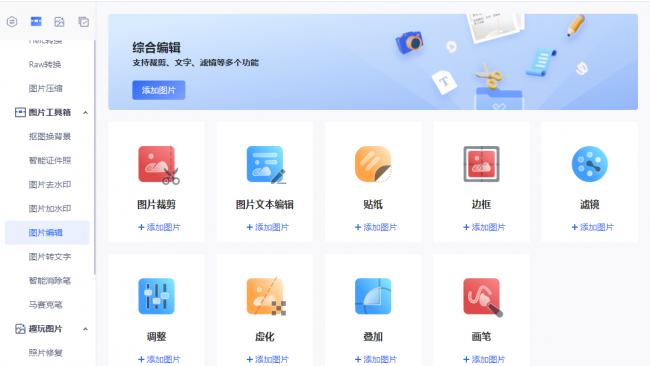Select 马赛克笔 in the sidebar
The image size is (650, 366).
46,305
